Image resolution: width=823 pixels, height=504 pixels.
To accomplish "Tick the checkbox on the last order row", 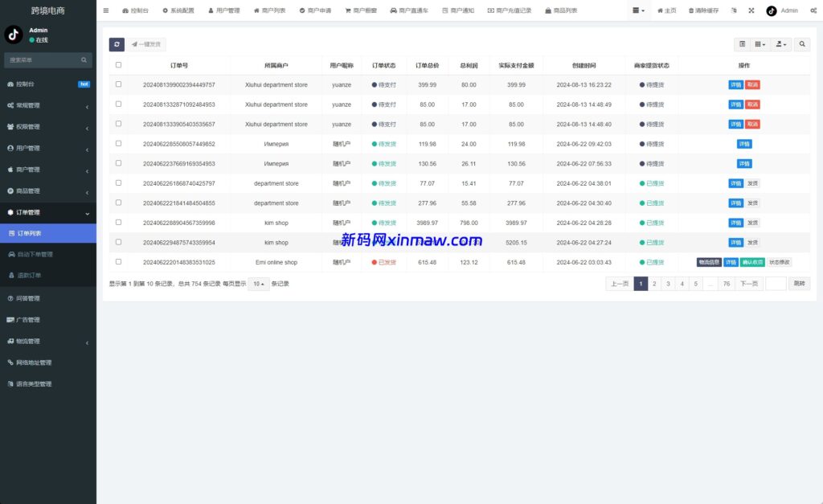I will [117, 261].
